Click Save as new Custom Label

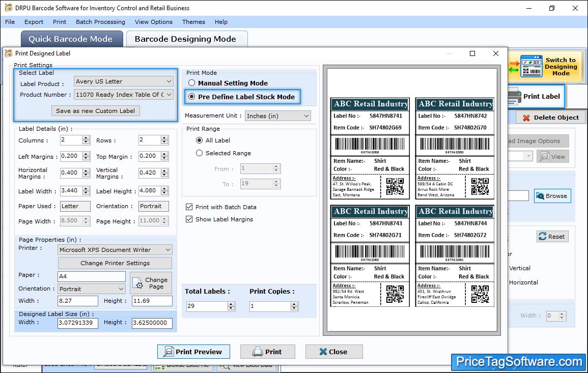pos(96,110)
